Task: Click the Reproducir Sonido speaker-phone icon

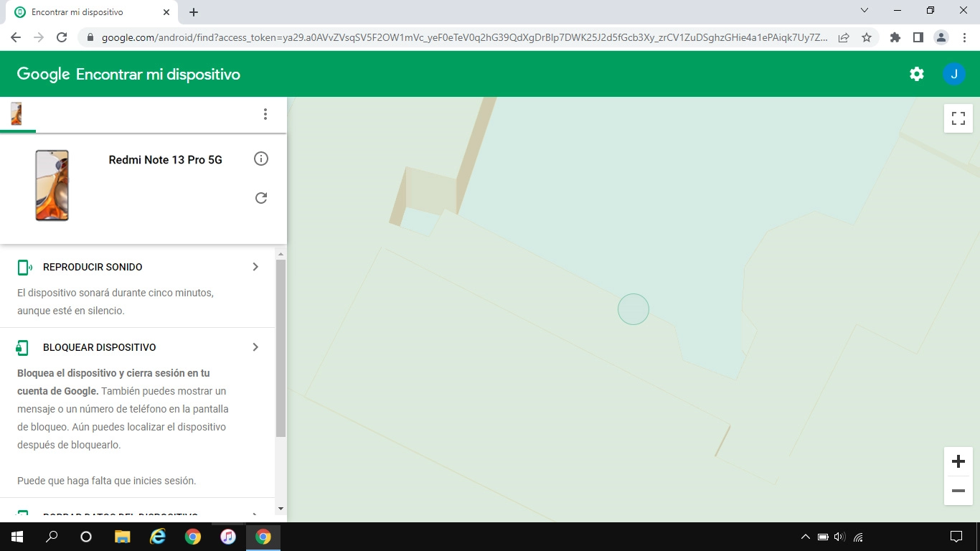Action: [x=22, y=266]
